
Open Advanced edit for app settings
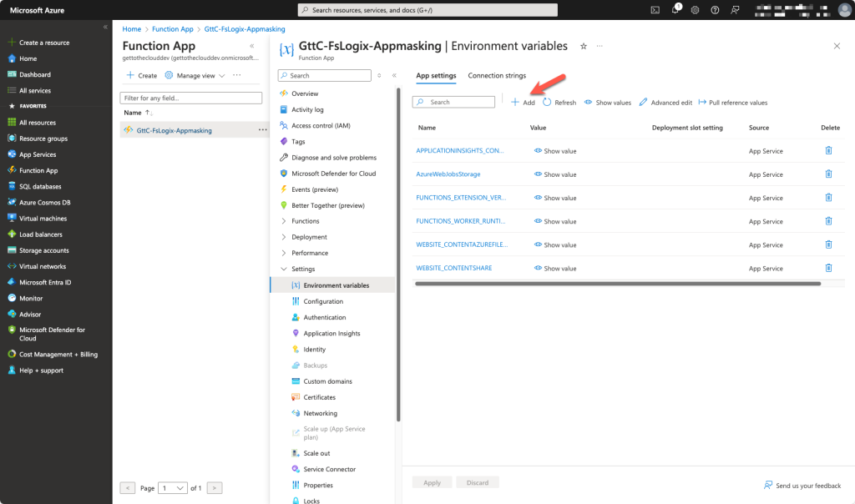pyautogui.click(x=665, y=103)
